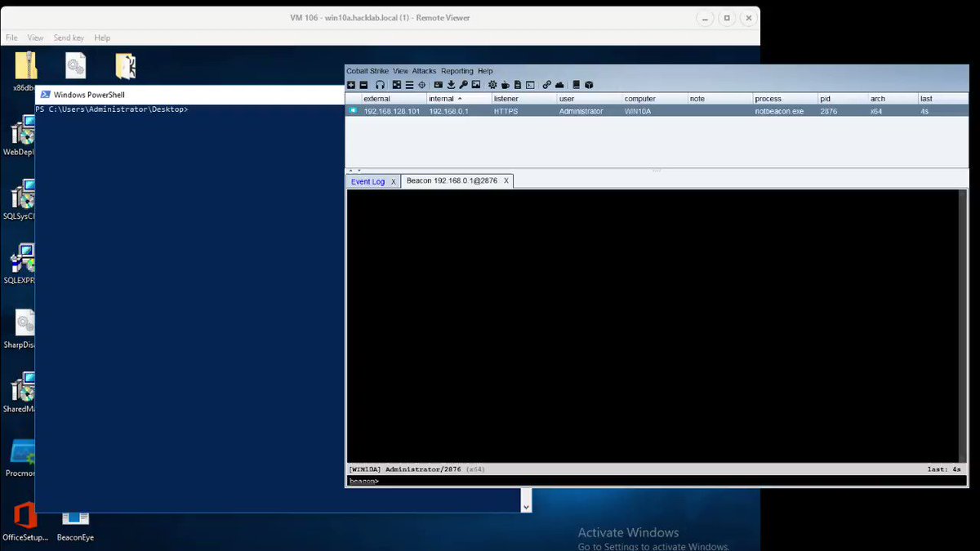Focus the PowerShell prompt line

click(x=112, y=109)
